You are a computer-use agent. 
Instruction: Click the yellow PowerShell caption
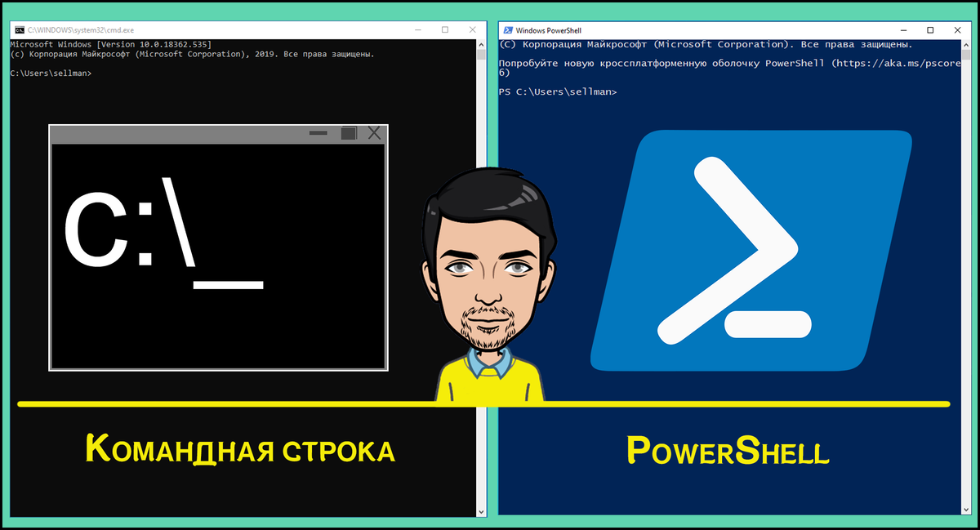[x=728, y=450]
